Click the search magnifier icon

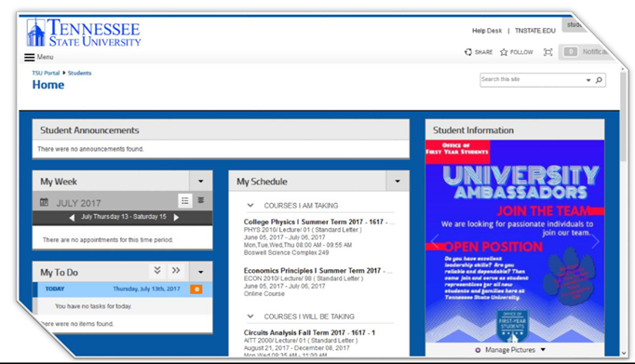599,80
